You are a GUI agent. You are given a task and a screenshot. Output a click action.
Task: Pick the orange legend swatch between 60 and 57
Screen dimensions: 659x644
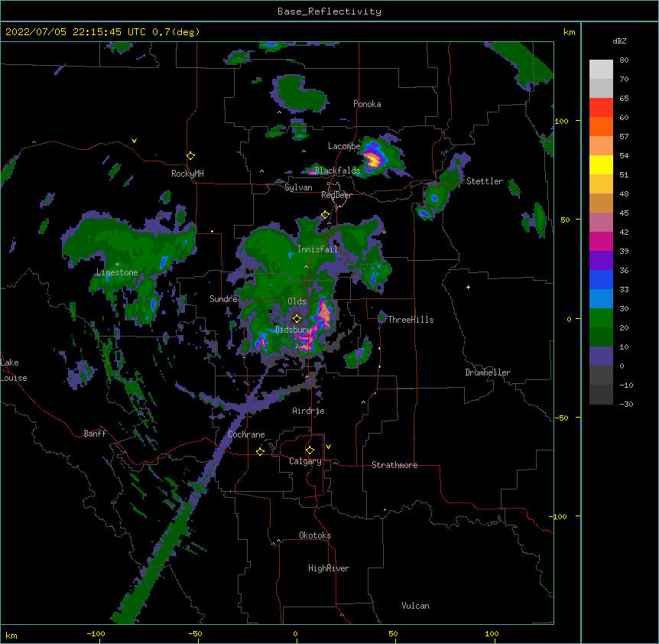(601, 126)
